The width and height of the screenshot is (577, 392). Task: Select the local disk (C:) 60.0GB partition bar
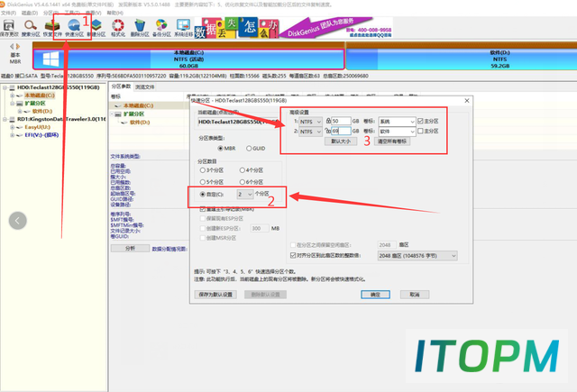188,59
